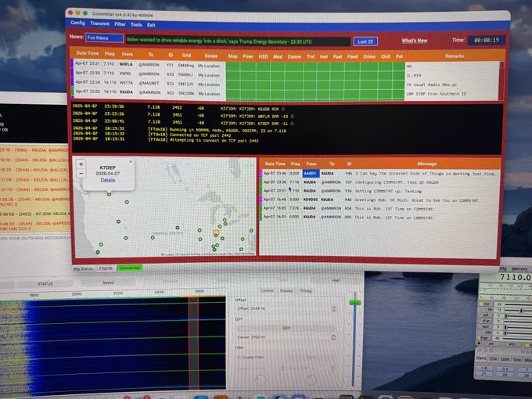
Task: Click the Connected rig status indicator
Action: (x=130, y=268)
